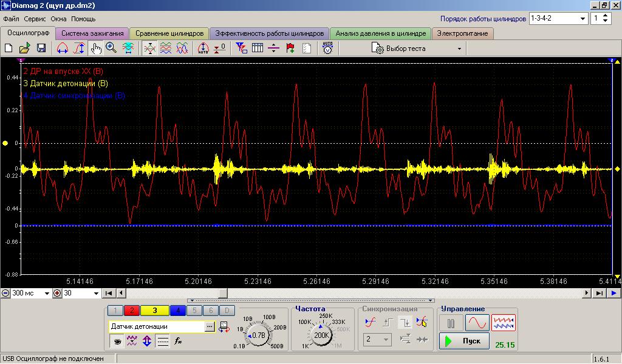The width and height of the screenshot is (622, 364).
Task: Click the AUTO voltmeter icon
Action: tap(327, 49)
